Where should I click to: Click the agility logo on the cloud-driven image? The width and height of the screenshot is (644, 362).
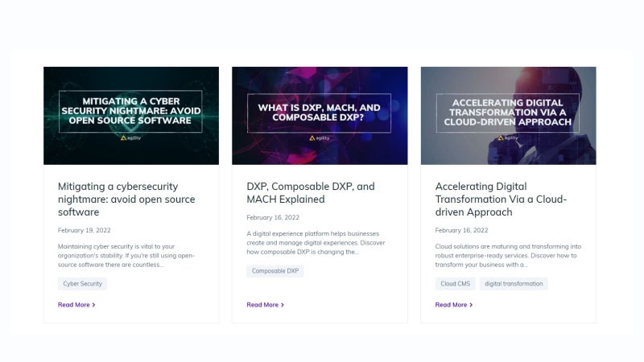pos(508,138)
